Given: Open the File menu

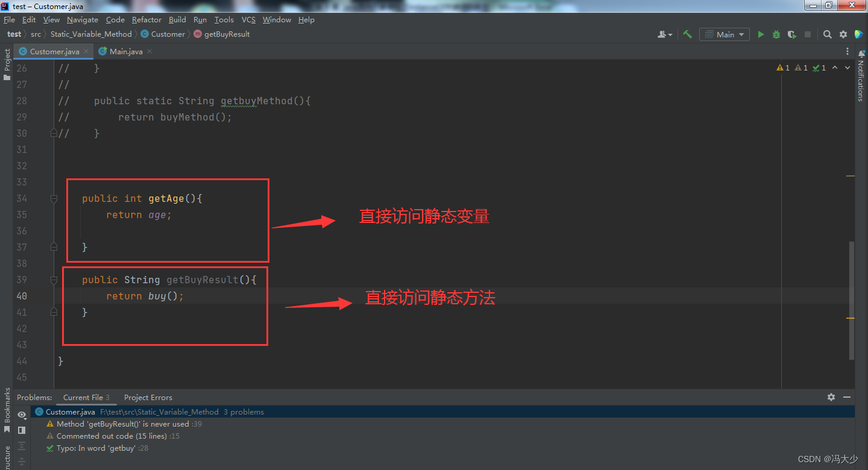Looking at the screenshot, I should 9,20.
